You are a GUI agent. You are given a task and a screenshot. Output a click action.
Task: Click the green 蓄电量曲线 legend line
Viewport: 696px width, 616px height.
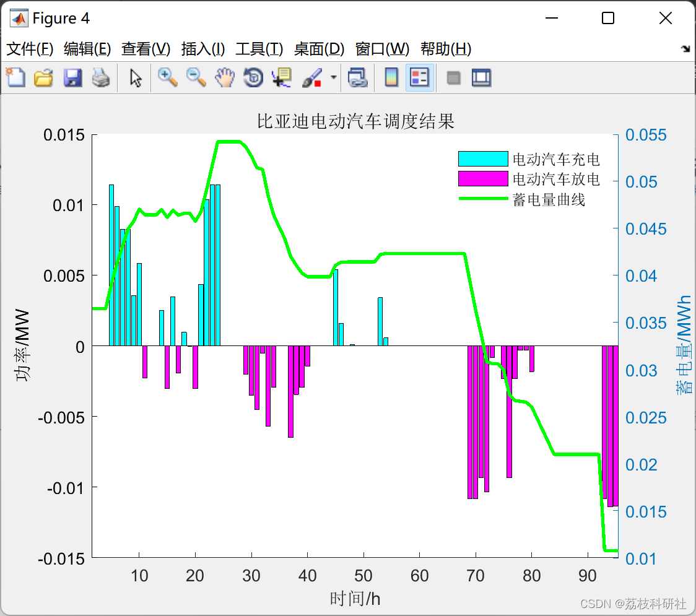(483, 198)
